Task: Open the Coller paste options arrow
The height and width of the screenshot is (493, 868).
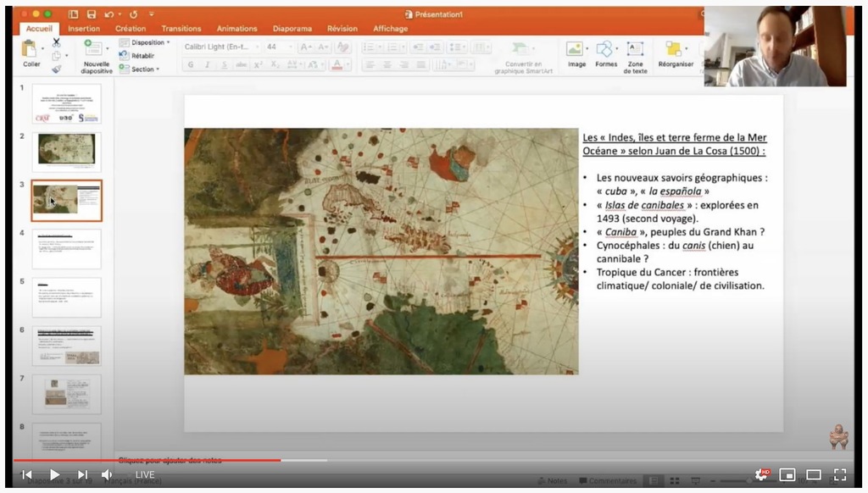Action: [x=42, y=49]
